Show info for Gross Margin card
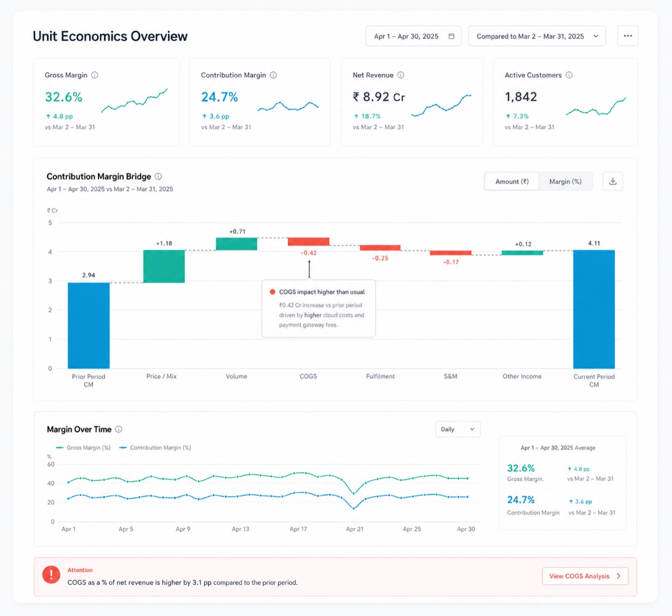 click(x=95, y=75)
